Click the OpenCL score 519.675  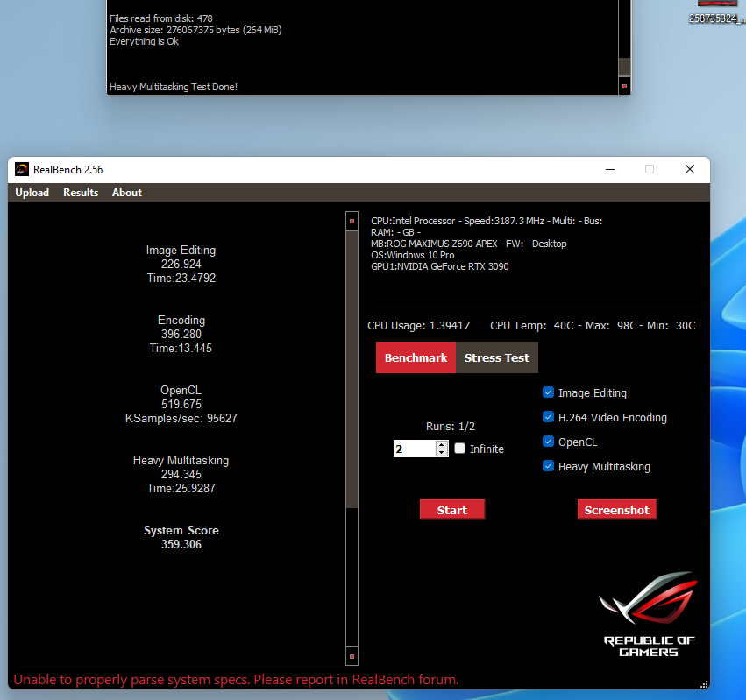click(181, 404)
